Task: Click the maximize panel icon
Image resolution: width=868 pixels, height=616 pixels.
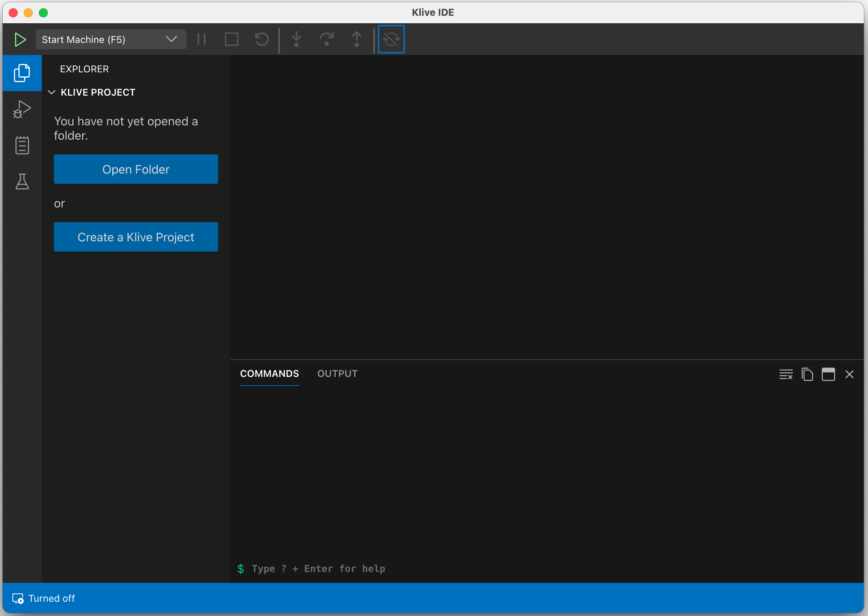Action: pyautogui.click(x=828, y=374)
